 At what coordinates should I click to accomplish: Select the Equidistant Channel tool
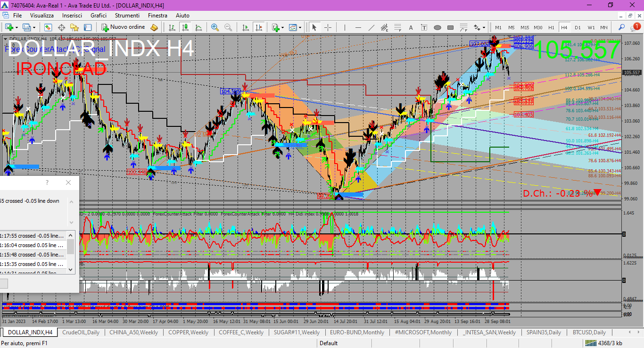pyautogui.click(x=385, y=27)
